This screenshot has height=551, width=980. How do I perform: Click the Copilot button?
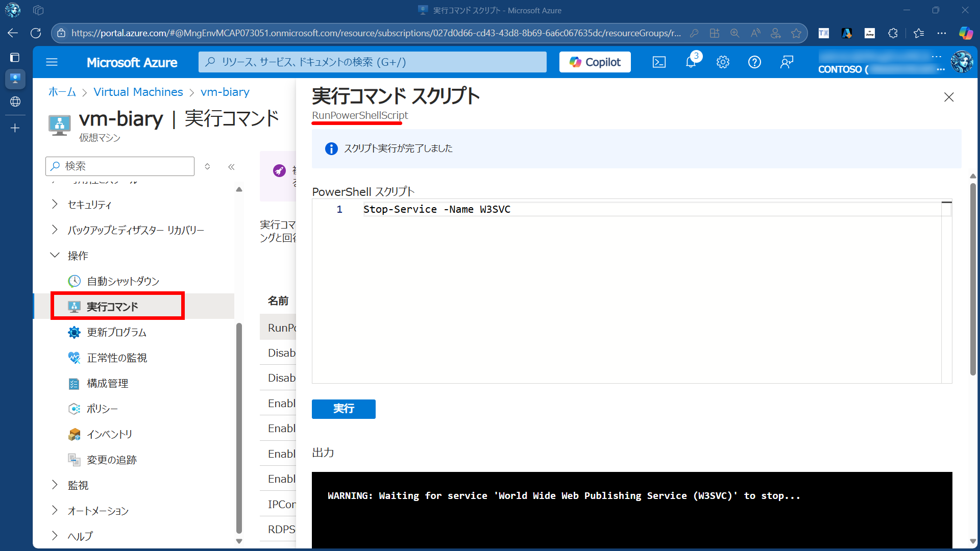coord(595,62)
